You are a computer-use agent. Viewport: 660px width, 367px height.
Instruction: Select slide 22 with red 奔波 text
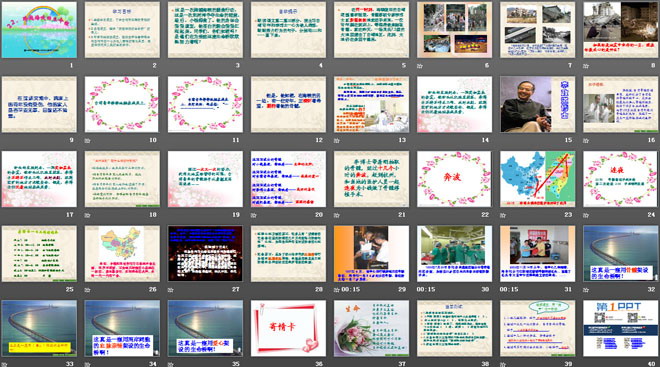pos(455,179)
